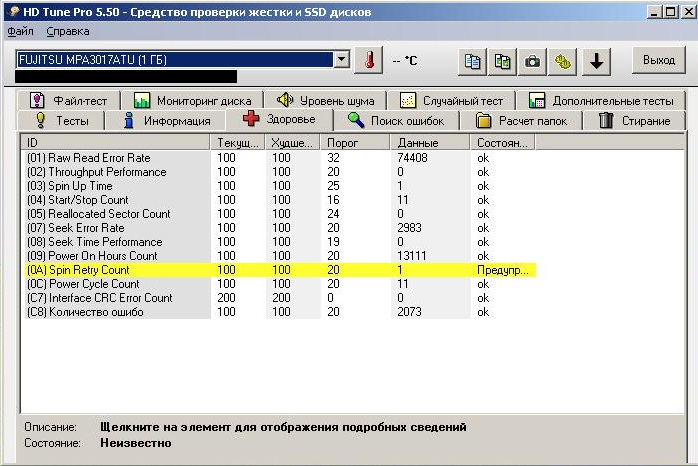Open the drive selection dropdown arrow

[341, 60]
